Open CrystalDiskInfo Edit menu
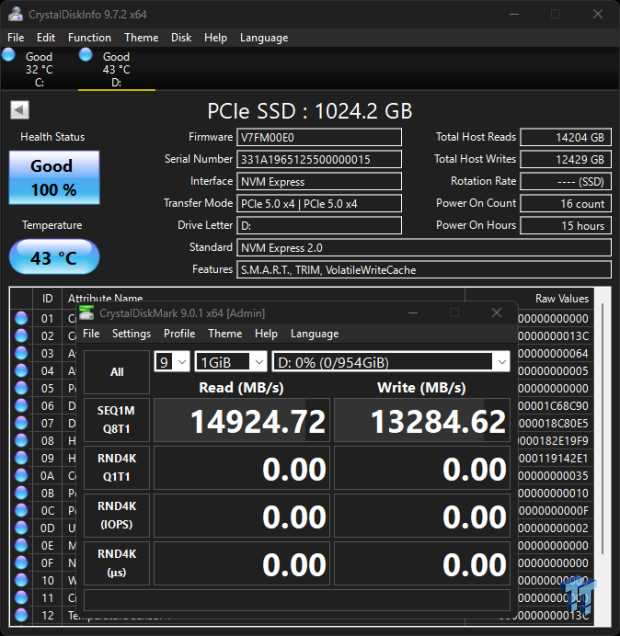Image resolution: width=620 pixels, height=636 pixels. (46, 38)
